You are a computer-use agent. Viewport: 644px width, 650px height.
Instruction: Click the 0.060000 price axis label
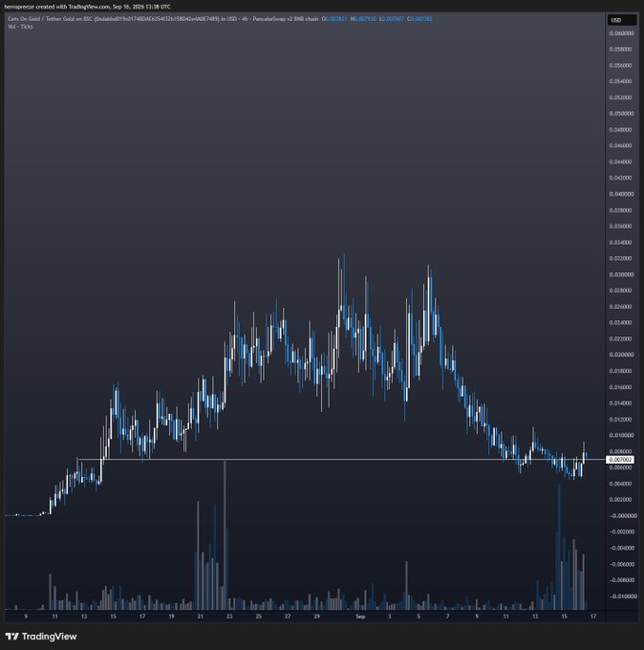pos(621,33)
